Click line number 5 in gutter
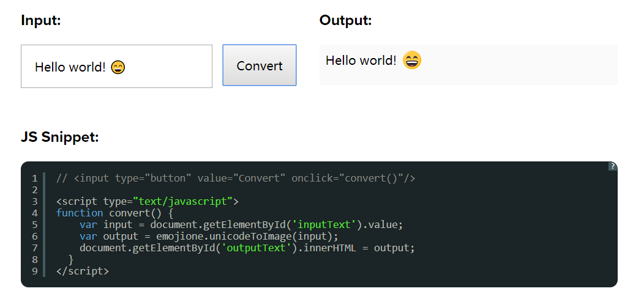This screenshot has height=302, width=644. [x=34, y=224]
